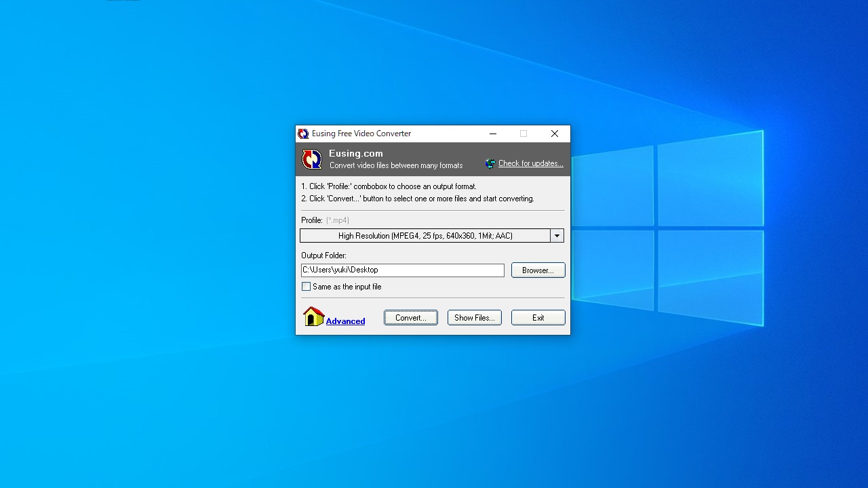The image size is (868, 488).
Task: Click the house icon next to Advanced
Action: tap(313, 317)
